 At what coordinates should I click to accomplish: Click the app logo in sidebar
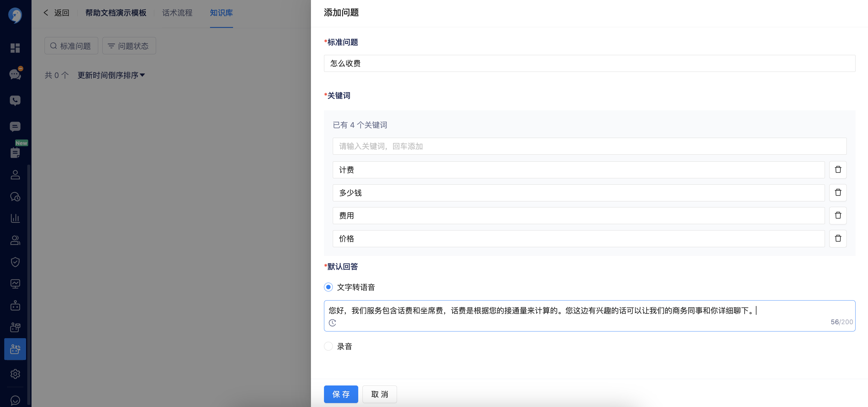pyautogui.click(x=15, y=15)
